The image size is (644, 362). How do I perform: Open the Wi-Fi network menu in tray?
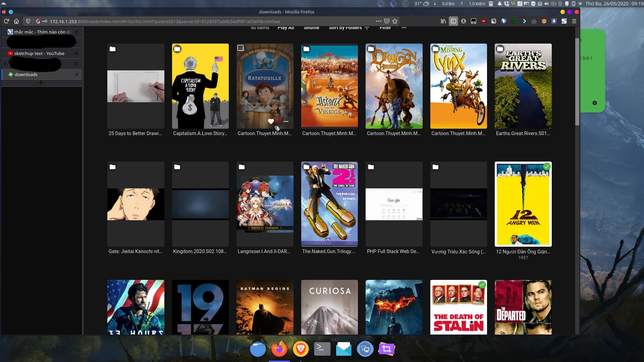pos(580,4)
